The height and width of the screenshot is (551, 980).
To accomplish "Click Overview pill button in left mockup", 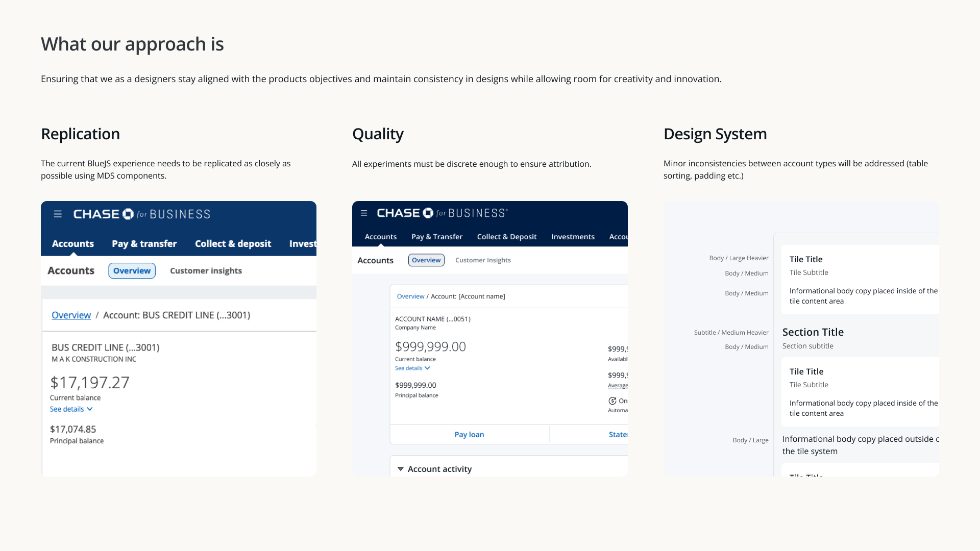I will point(132,271).
